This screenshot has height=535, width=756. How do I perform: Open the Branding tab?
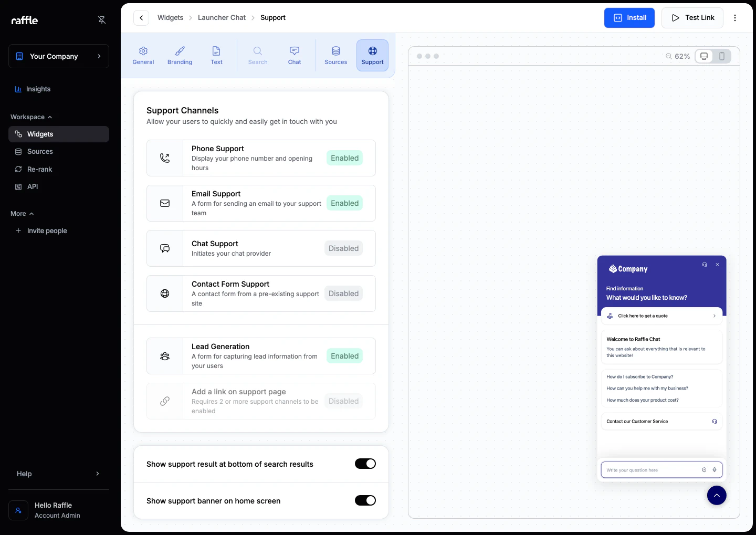(180, 55)
